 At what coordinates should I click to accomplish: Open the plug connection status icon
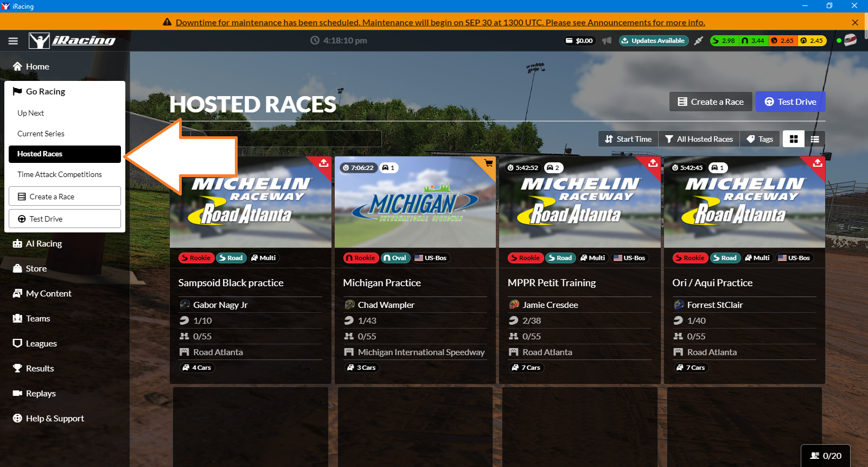coord(699,41)
